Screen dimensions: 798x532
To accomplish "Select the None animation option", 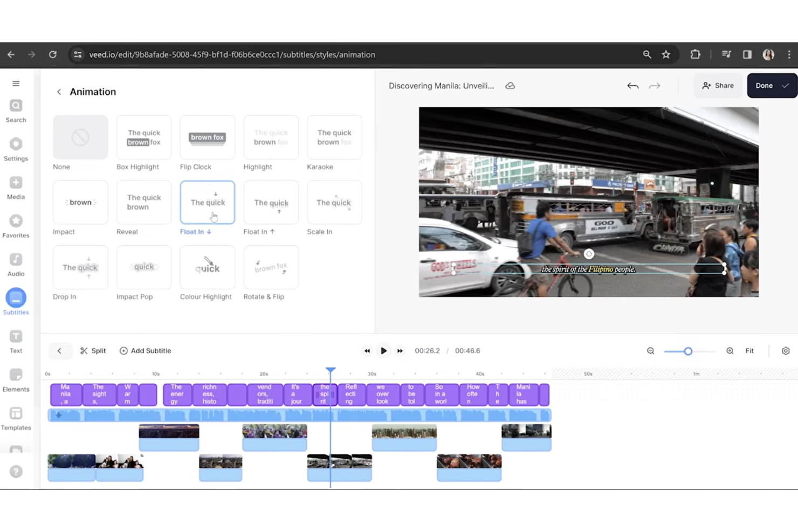I will coord(80,137).
